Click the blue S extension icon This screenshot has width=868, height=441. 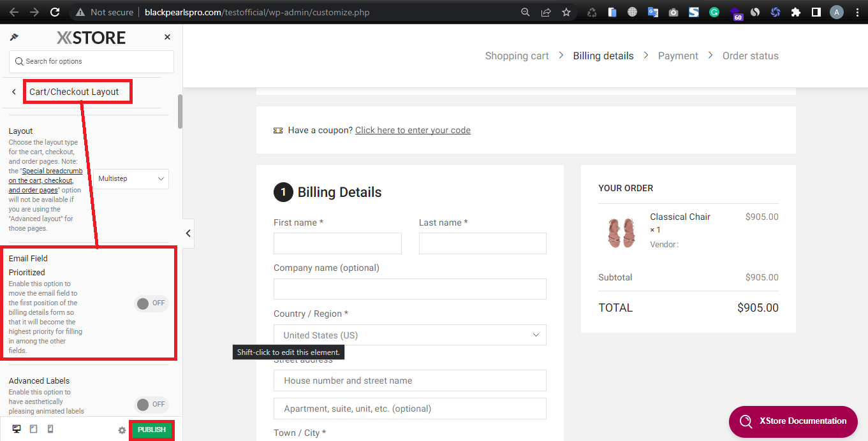tap(694, 12)
